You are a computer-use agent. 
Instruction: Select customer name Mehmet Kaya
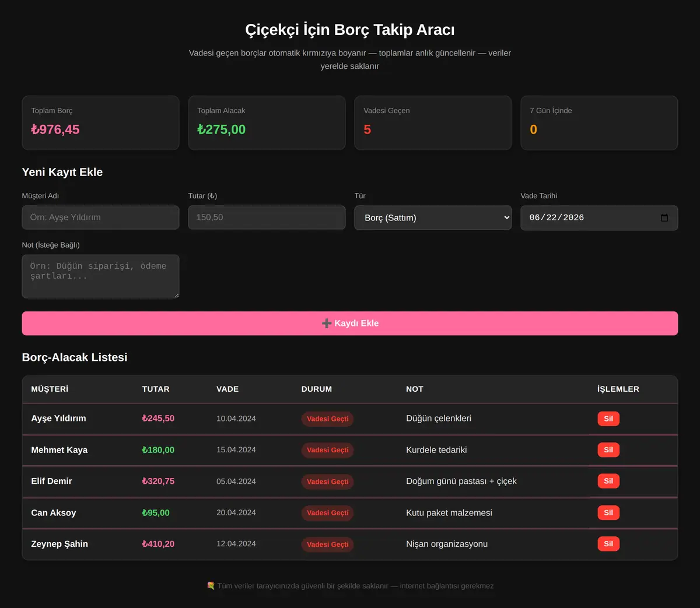(60, 450)
